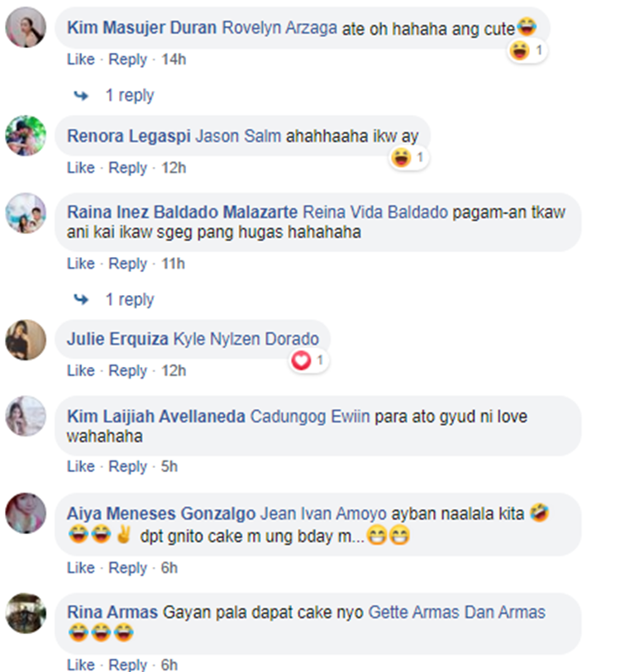Like Renora Legaspi's comment
Screen dimensions: 620x672
(81, 168)
